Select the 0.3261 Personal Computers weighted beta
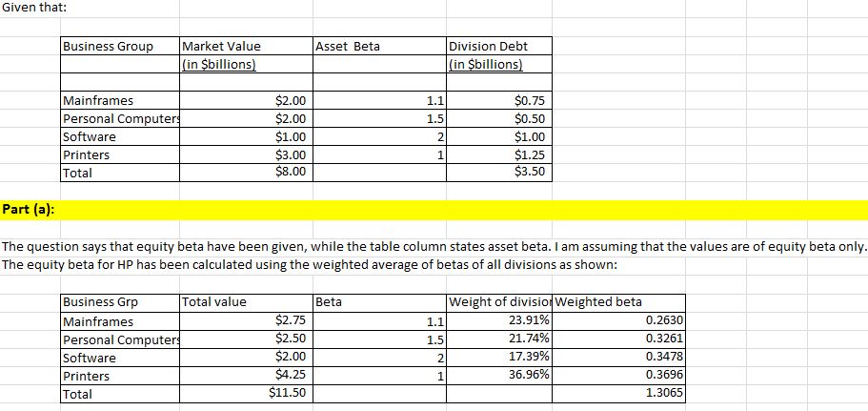The width and height of the screenshot is (868, 411). coord(663,339)
